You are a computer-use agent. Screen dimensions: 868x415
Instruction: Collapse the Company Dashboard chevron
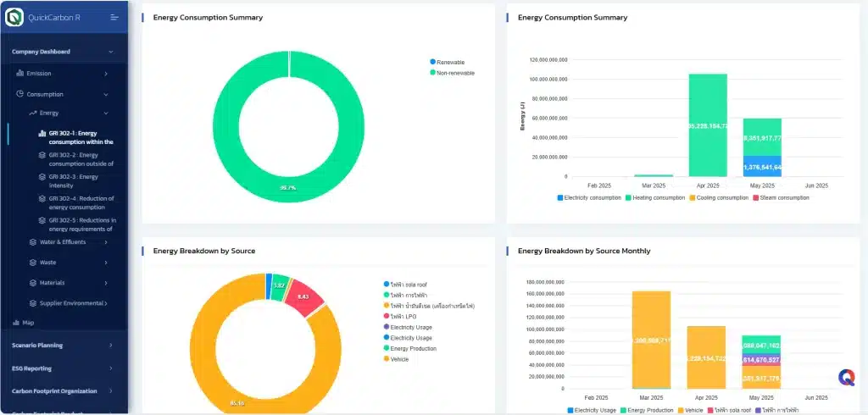[111, 52]
